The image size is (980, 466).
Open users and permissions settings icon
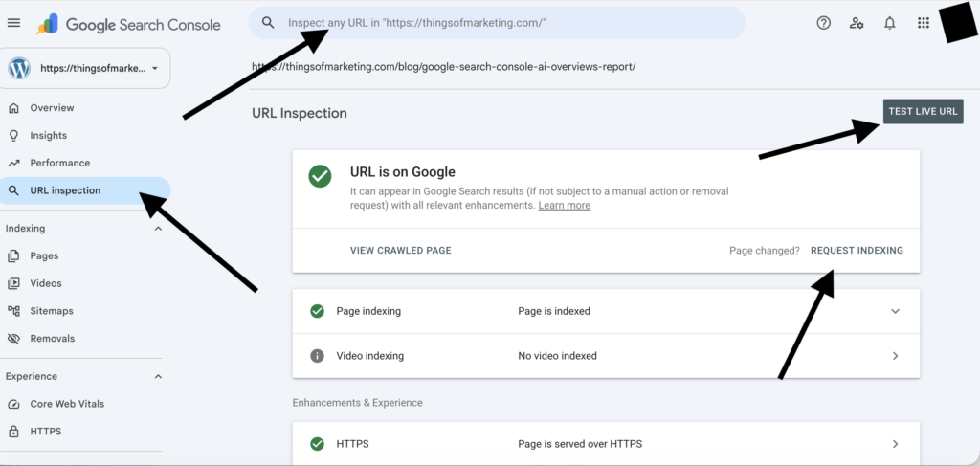click(857, 23)
